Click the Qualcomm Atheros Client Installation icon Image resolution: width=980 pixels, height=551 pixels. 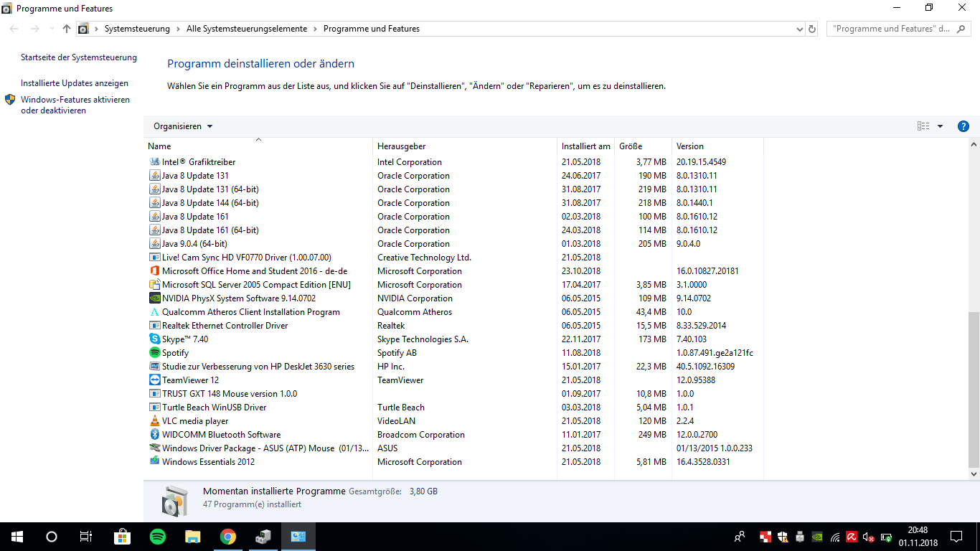(x=154, y=312)
